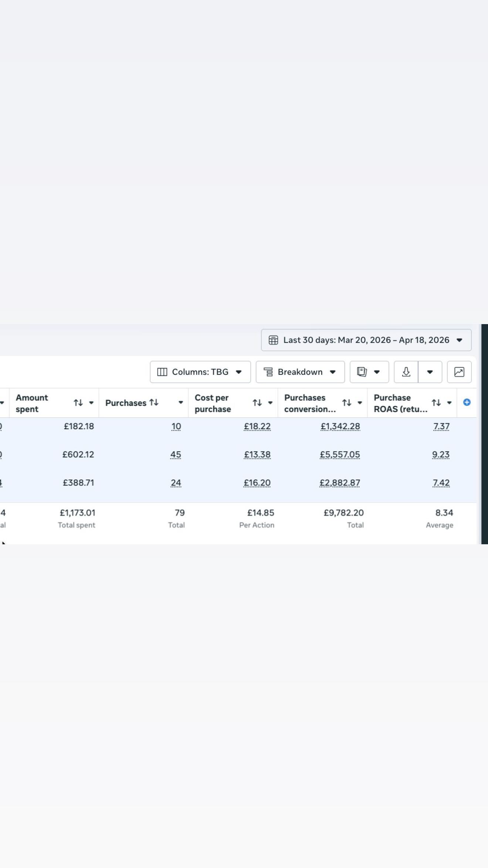Image resolution: width=488 pixels, height=868 pixels.
Task: Click the 45 purchases value
Action: click(x=176, y=455)
